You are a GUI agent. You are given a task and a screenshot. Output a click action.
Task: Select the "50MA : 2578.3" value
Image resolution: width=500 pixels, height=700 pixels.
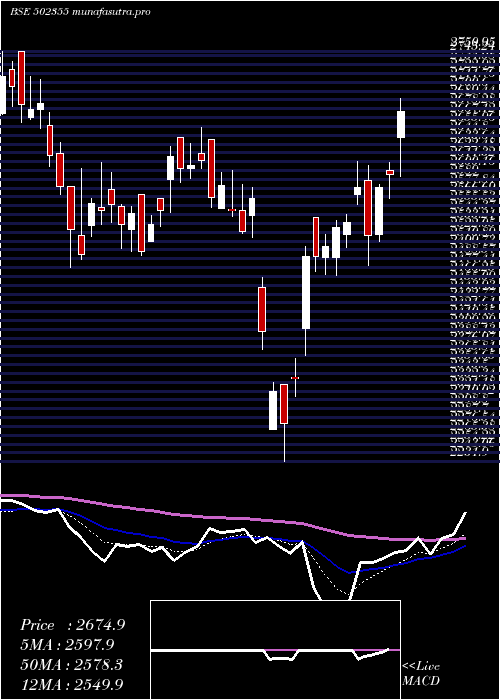[x=72, y=665]
